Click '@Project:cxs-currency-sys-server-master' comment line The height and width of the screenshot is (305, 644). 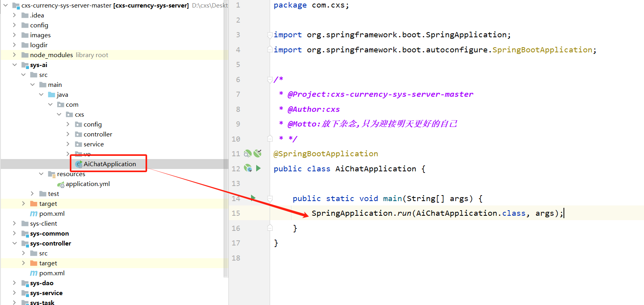[380, 94]
